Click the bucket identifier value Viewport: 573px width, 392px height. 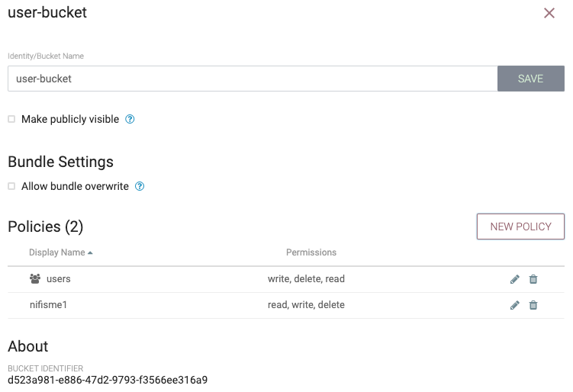tap(108, 380)
